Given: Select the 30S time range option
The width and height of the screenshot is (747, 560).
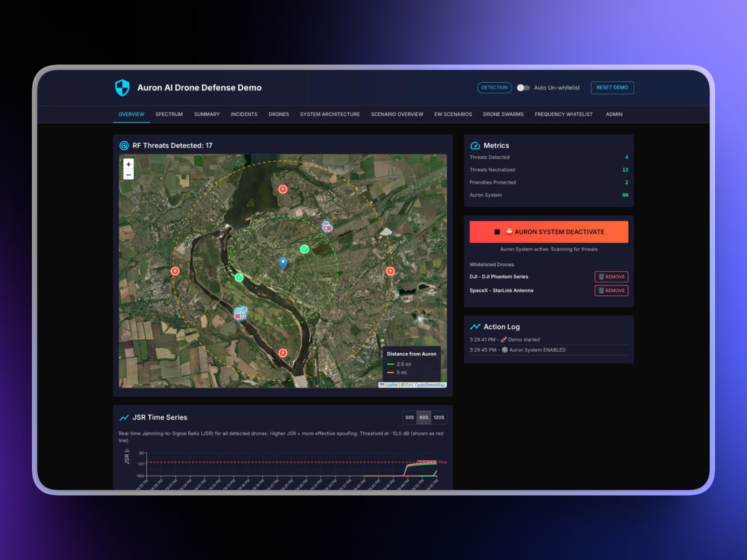Looking at the screenshot, I should click(x=409, y=417).
